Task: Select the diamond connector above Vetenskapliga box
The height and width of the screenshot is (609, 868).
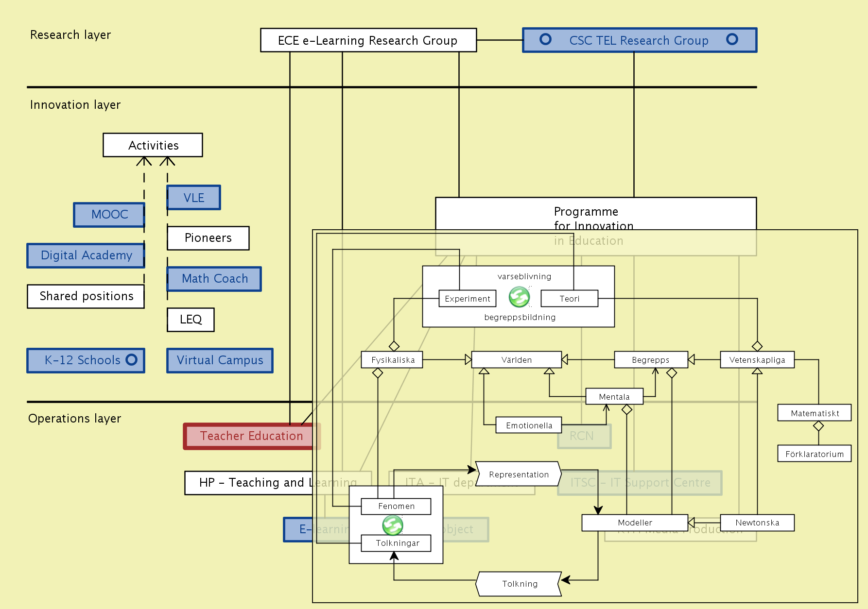Action: pyautogui.click(x=757, y=346)
